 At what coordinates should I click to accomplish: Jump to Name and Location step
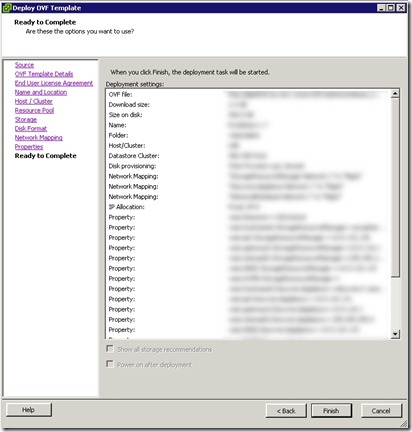pos(41,92)
